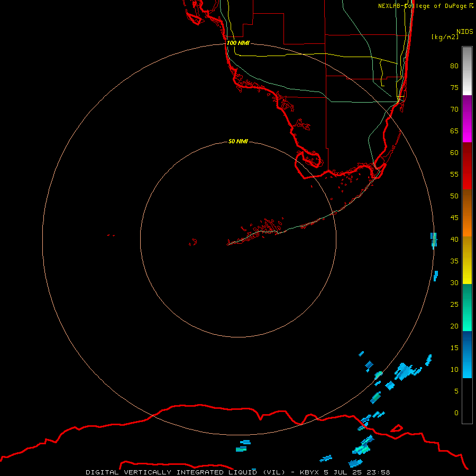Click the Digital Vertically Integrated Liquid title text

tap(186, 472)
